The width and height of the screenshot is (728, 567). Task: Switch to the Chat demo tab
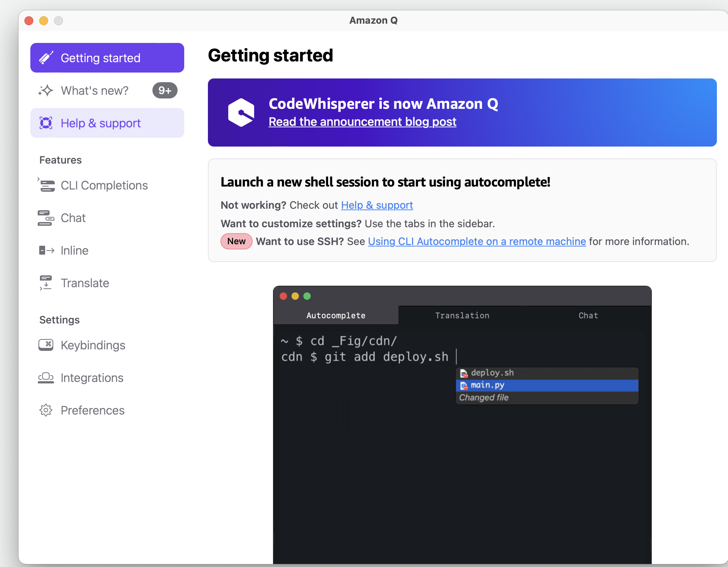tap(588, 315)
